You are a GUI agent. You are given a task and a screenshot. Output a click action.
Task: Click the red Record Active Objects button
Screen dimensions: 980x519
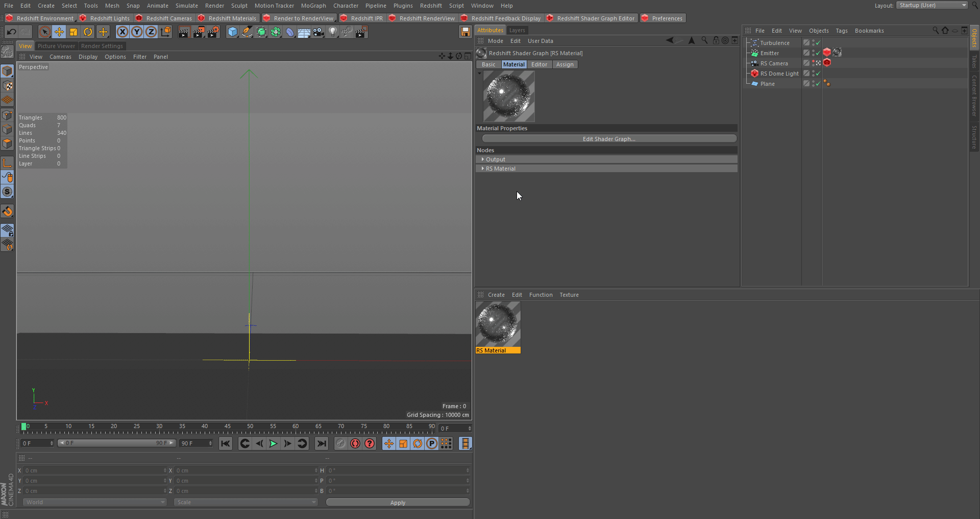(355, 443)
